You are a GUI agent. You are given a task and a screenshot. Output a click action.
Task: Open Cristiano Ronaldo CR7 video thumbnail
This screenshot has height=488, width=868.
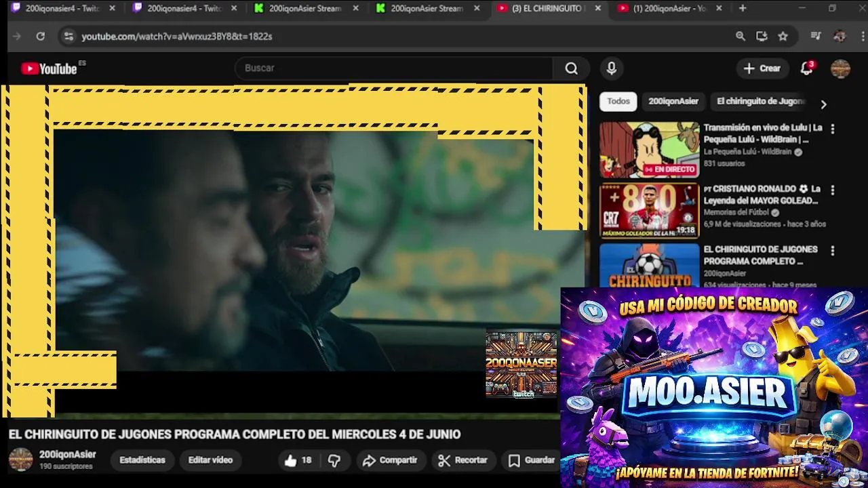(649, 211)
